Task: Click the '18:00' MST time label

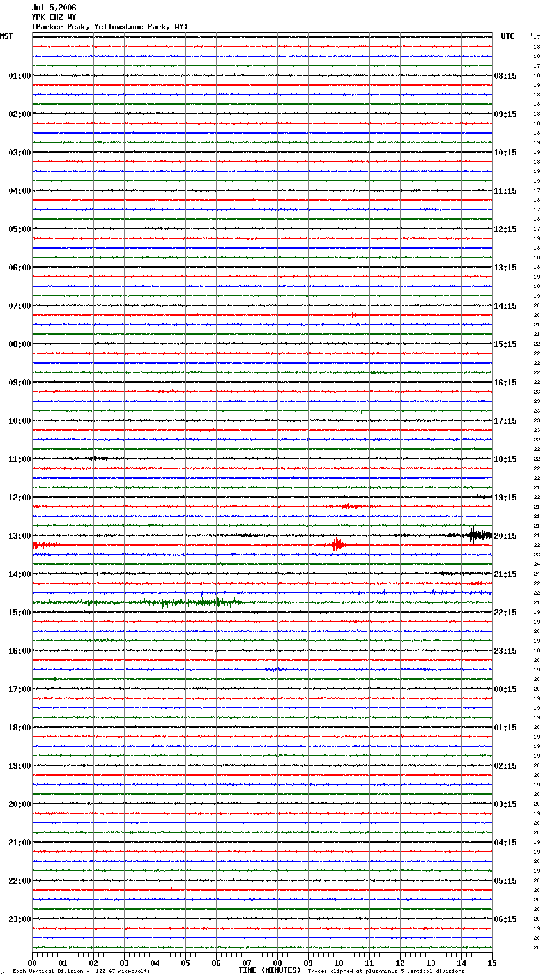Action: click(20, 728)
